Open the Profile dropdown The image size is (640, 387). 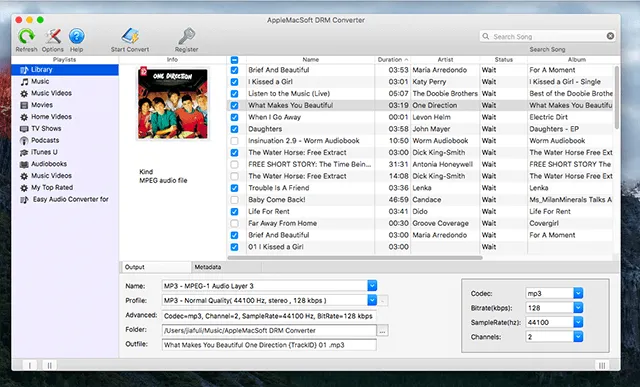coord(372,300)
